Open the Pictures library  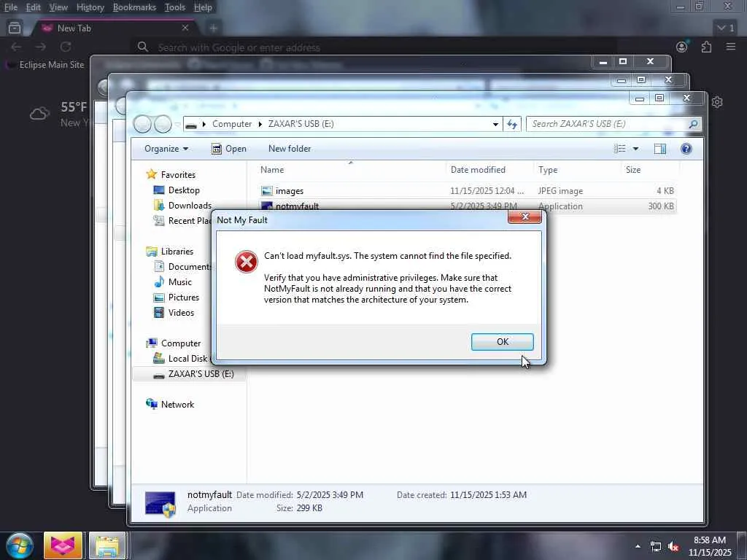(x=183, y=297)
